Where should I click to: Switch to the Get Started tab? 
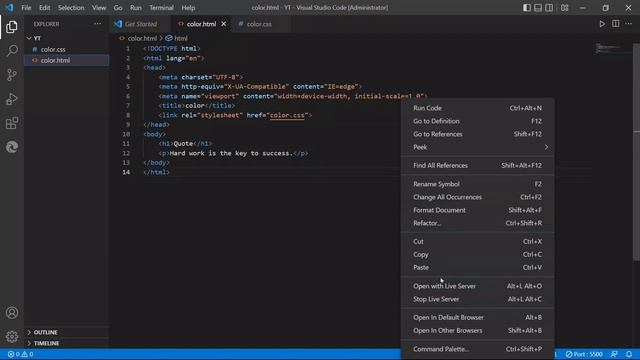(x=140, y=24)
